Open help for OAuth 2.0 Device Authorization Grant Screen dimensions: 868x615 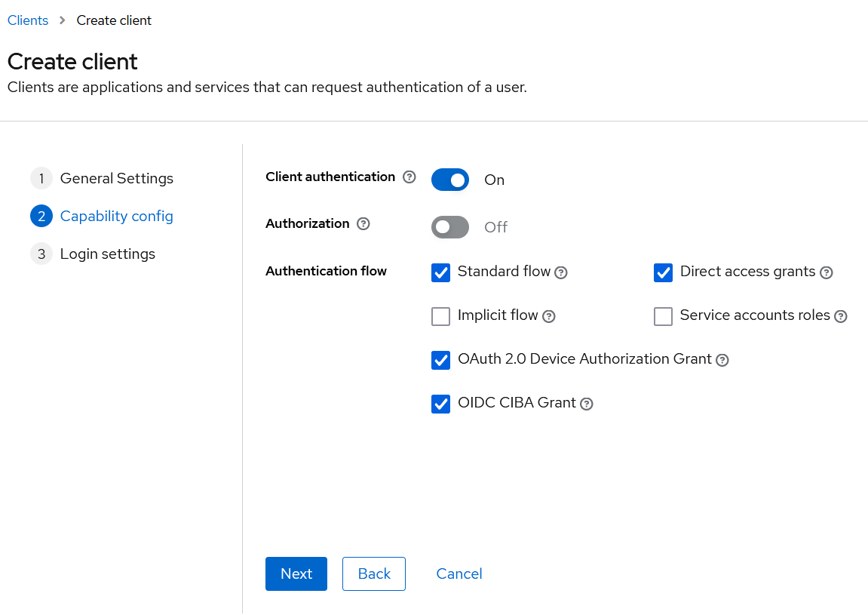point(722,361)
